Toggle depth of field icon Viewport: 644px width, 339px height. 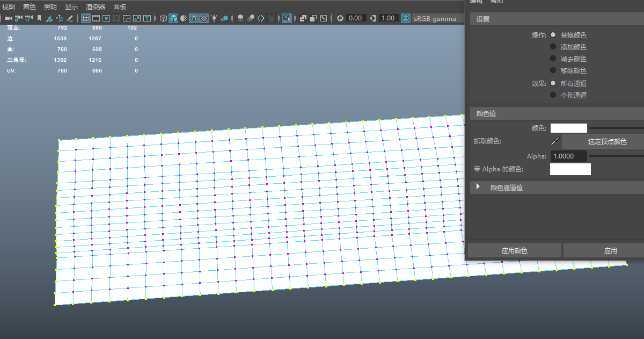pyautogui.click(x=271, y=18)
